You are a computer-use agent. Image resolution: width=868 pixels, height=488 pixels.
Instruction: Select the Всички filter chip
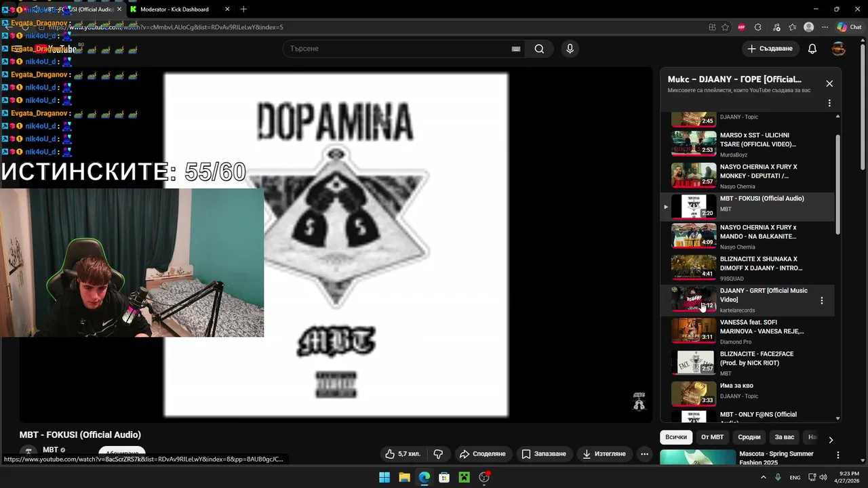point(676,437)
